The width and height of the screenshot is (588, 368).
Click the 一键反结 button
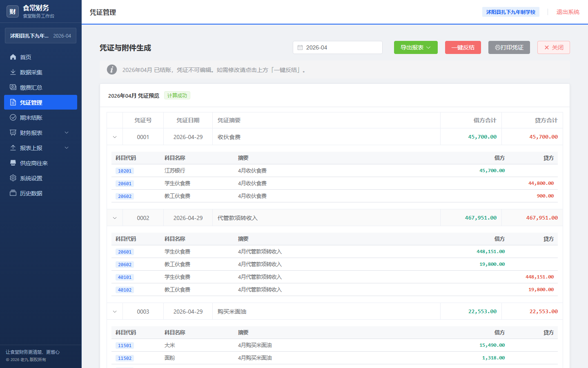pos(463,47)
